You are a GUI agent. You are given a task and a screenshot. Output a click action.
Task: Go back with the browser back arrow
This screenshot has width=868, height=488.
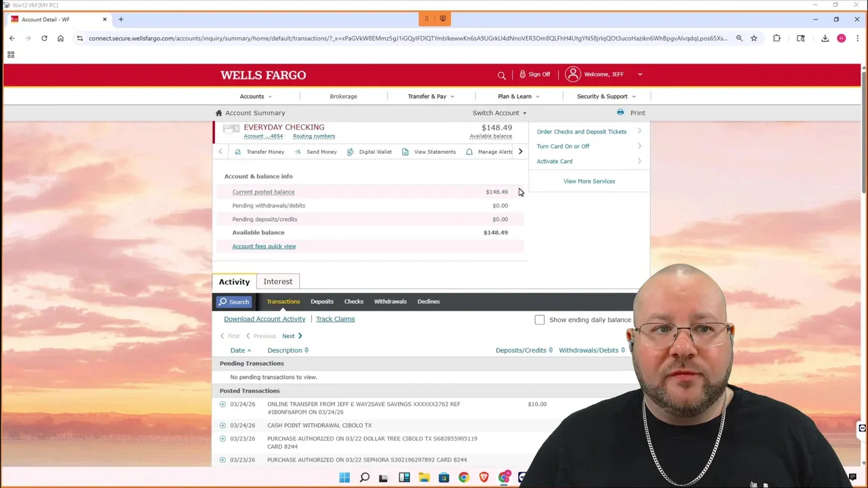pos(12,39)
